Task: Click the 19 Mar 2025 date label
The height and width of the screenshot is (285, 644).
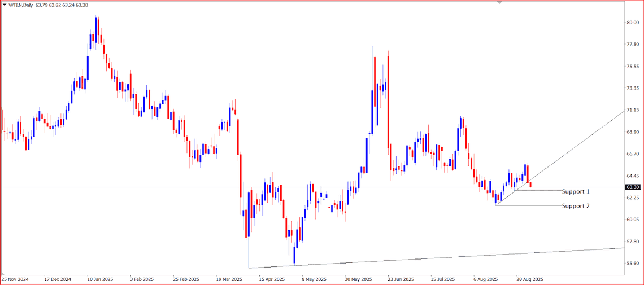Action: (228, 279)
